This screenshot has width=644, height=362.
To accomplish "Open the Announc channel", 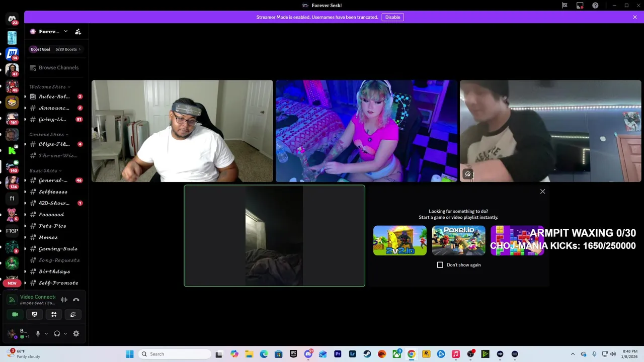I will pos(55,108).
